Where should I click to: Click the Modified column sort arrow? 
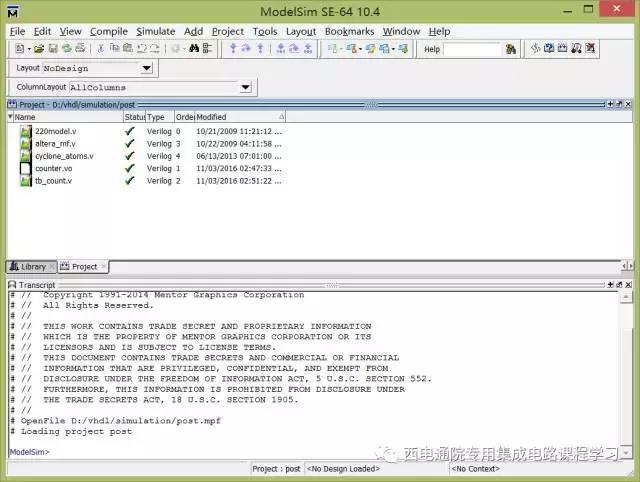click(282, 117)
